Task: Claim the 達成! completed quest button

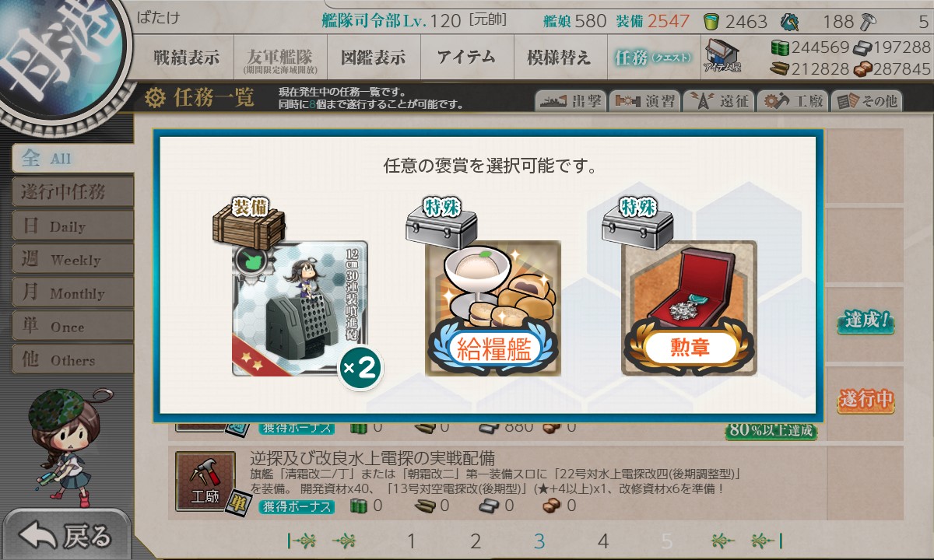Action: (865, 320)
